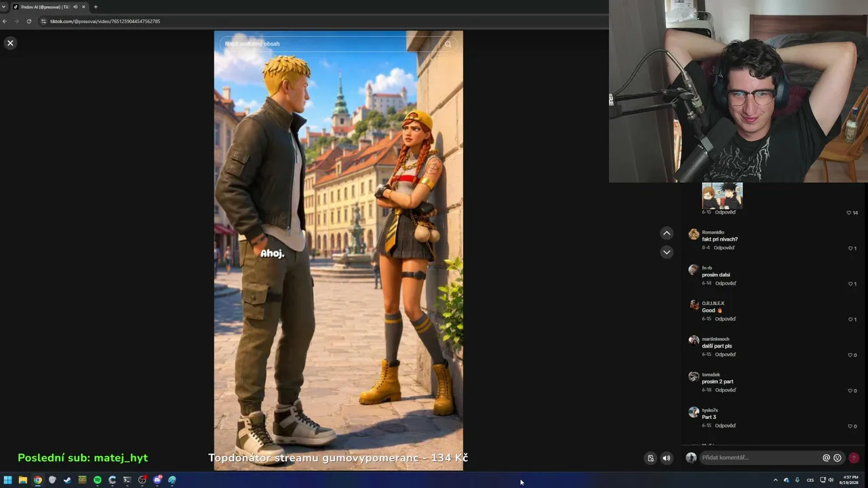Like tysko7x's 'Part 3' comment
This screenshot has height=488, width=868.
pos(852,426)
